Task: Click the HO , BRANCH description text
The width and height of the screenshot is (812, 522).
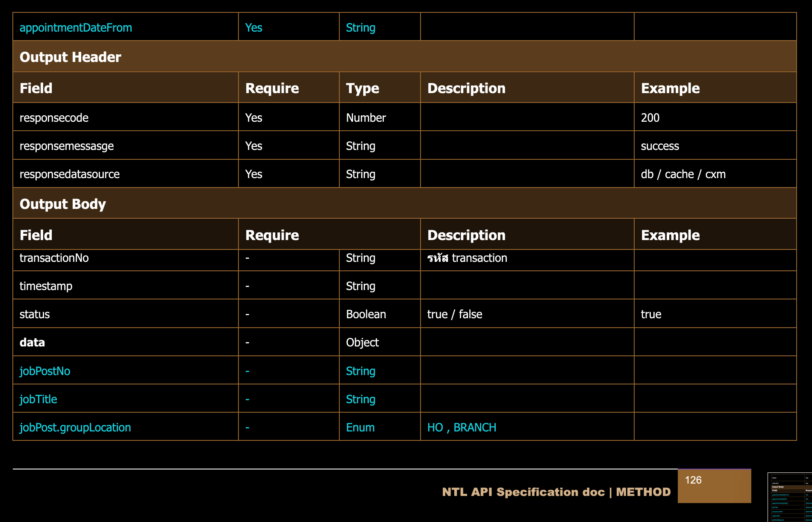Action: (462, 428)
